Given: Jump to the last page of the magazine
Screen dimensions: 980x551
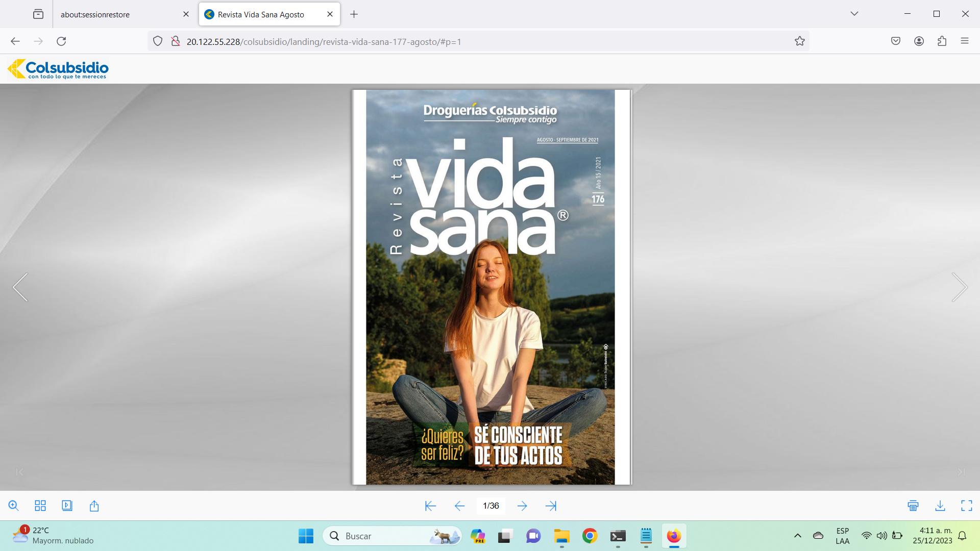Looking at the screenshot, I should coord(551,506).
